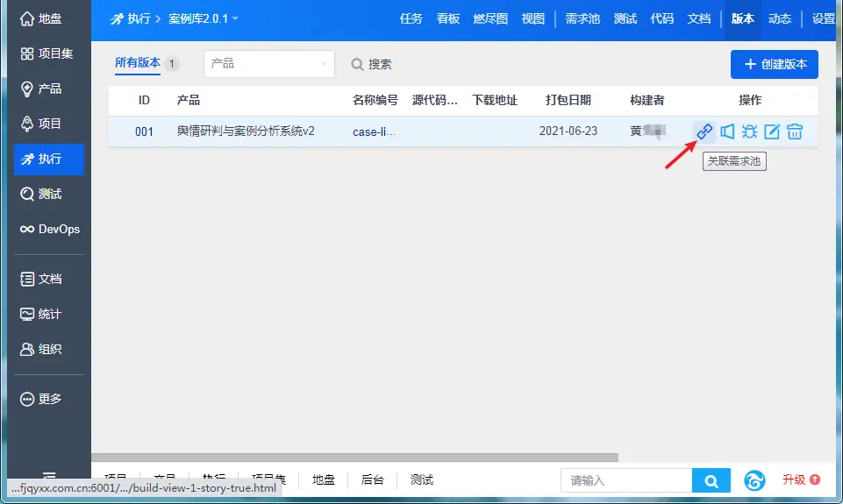
Task: Open 统计 in the left sidebar
Action: (49, 314)
